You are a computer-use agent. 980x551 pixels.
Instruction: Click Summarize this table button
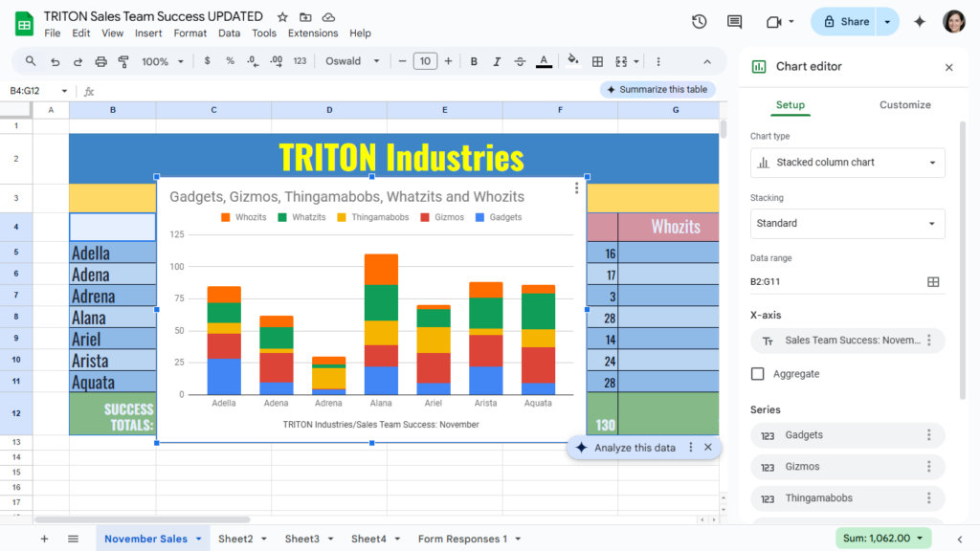pos(657,90)
